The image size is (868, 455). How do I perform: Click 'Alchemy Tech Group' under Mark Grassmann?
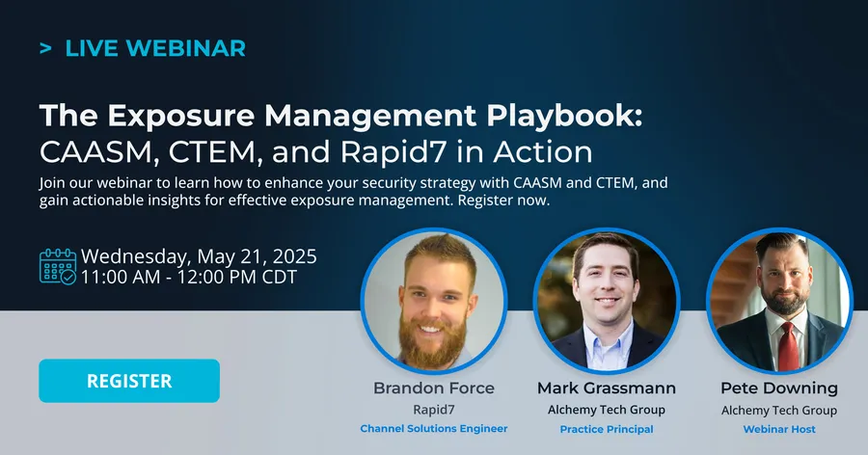607,410
